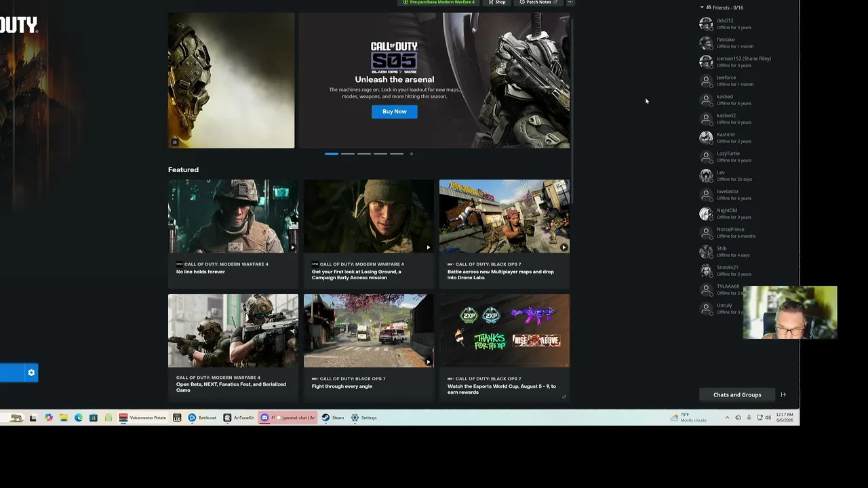Open 'Battle across new Multiplayer maps' article
Screen dimensions: 868x488
(500, 274)
